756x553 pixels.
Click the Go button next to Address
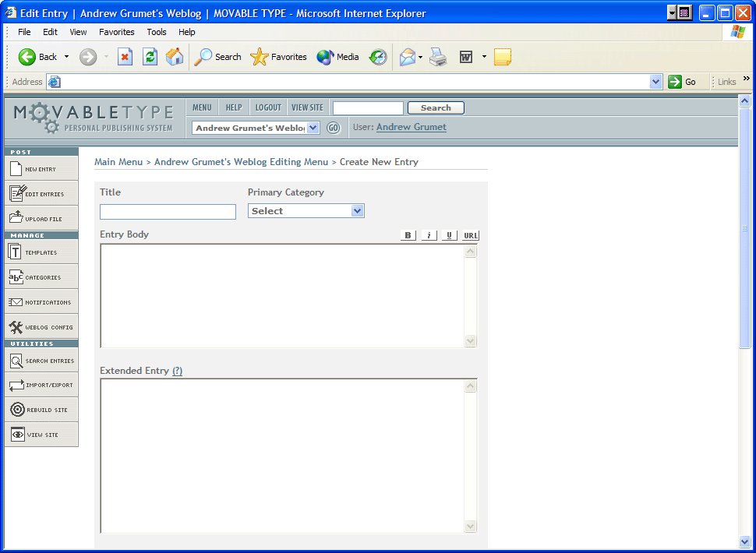682,82
